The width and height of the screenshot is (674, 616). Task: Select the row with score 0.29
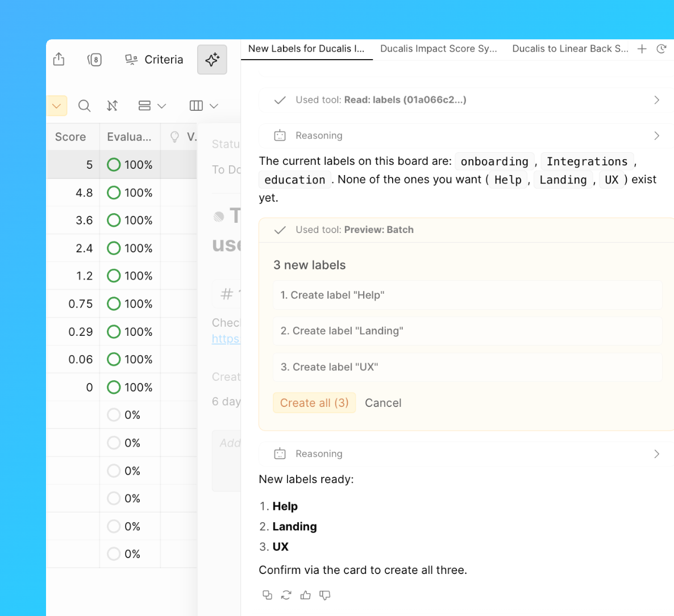point(122,331)
